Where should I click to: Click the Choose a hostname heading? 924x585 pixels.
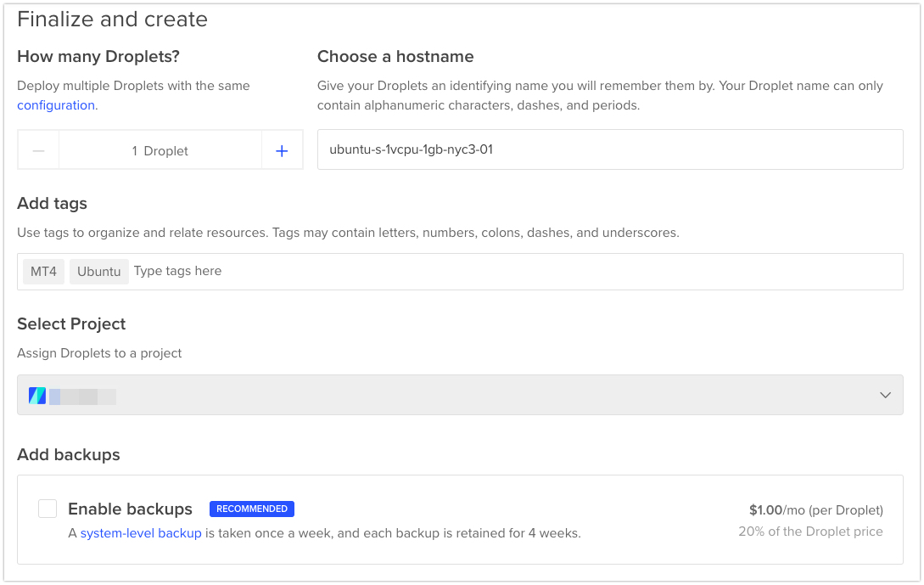395,57
